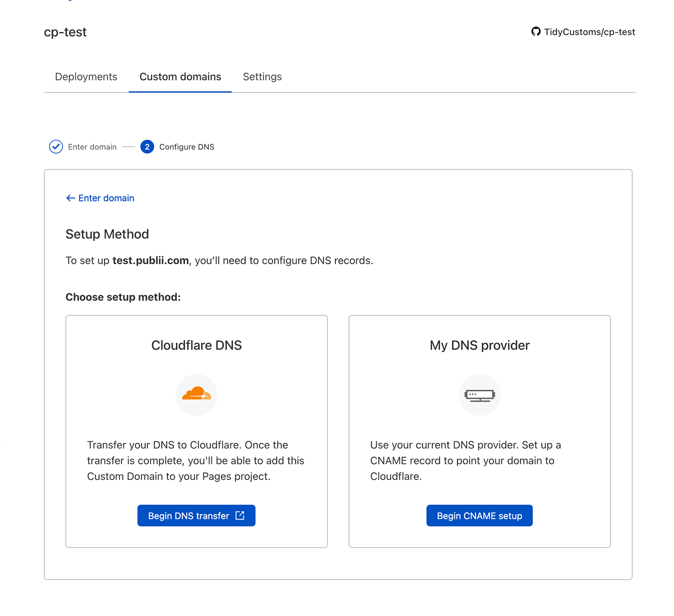Viewport: 674px width, 616px height.
Task: Expand the Configure DNS step
Action: click(x=187, y=146)
